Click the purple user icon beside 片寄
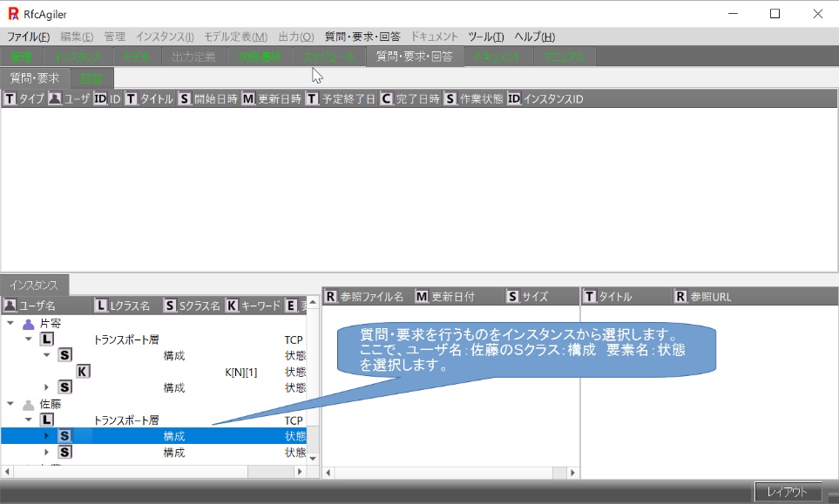Image resolution: width=839 pixels, height=504 pixels. [x=28, y=323]
